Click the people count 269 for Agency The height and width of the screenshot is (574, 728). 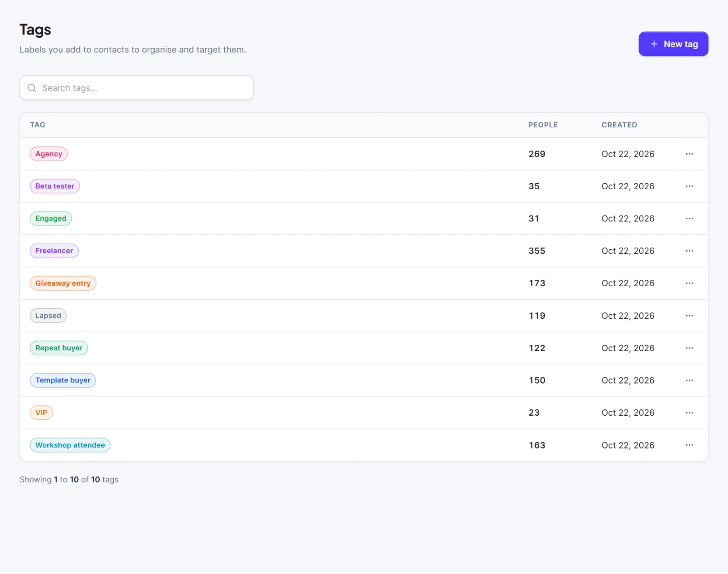click(x=537, y=154)
